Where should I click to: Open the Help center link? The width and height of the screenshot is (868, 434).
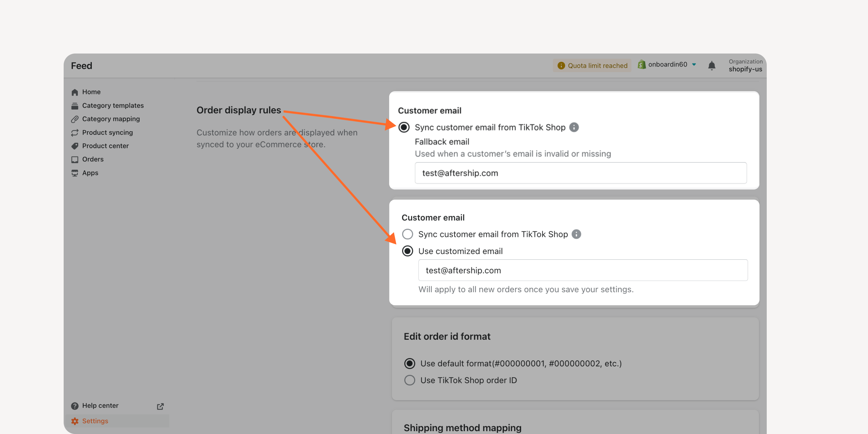tap(100, 406)
